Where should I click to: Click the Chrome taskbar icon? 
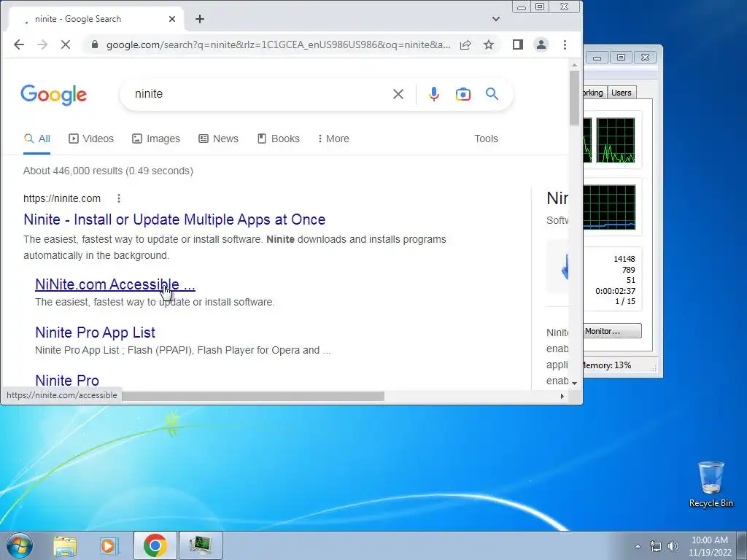pos(155,545)
